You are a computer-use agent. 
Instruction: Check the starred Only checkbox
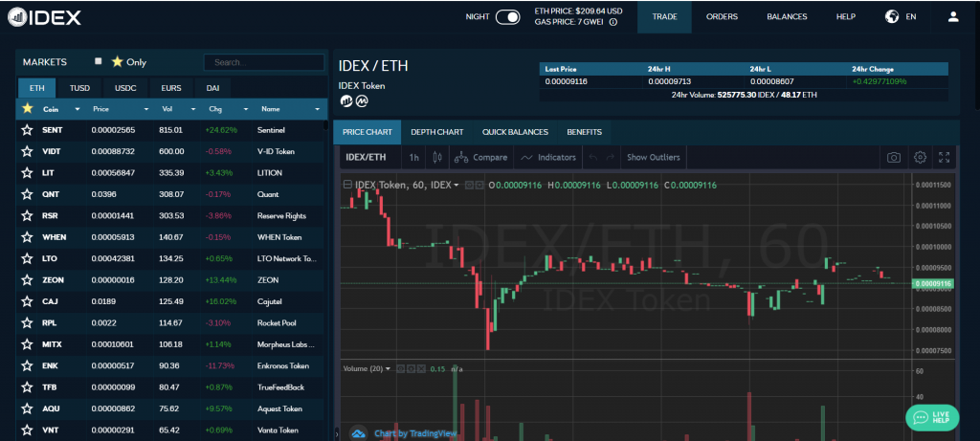(99, 61)
